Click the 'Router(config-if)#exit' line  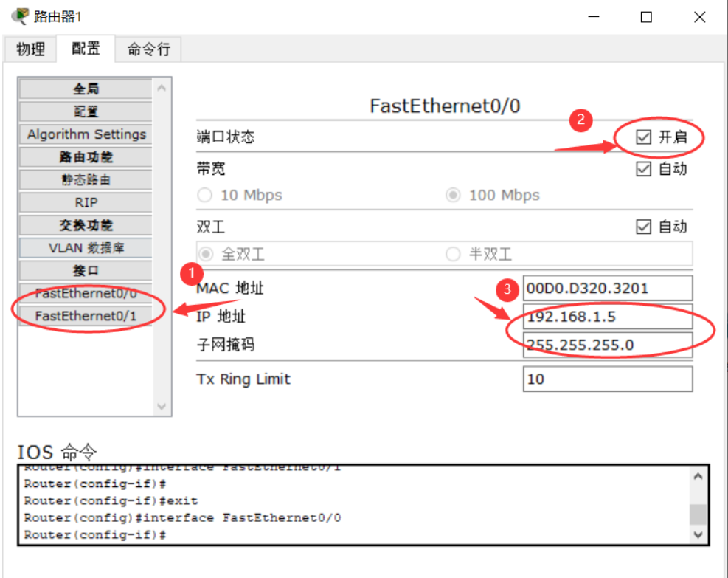pyautogui.click(x=111, y=501)
